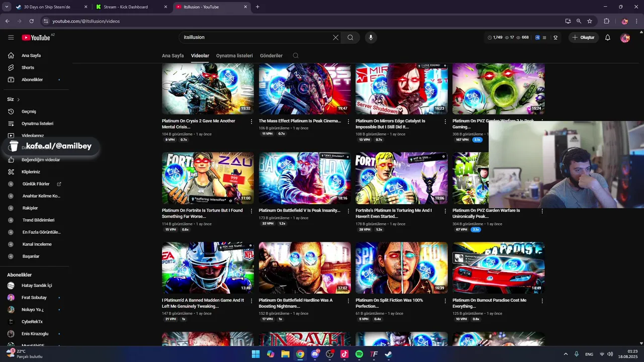The height and width of the screenshot is (362, 644).
Task: Open options for Battlefield V video
Action: pyautogui.click(x=348, y=211)
